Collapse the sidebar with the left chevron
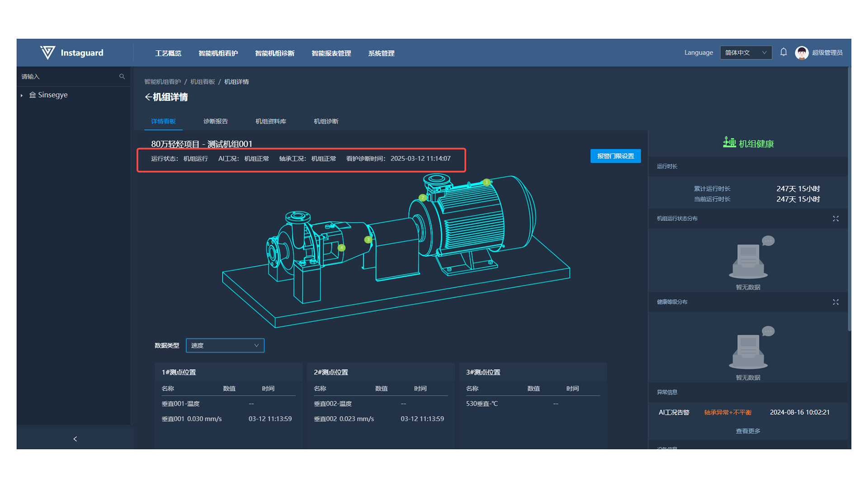Image resolution: width=868 pixels, height=488 pixels. click(x=75, y=439)
